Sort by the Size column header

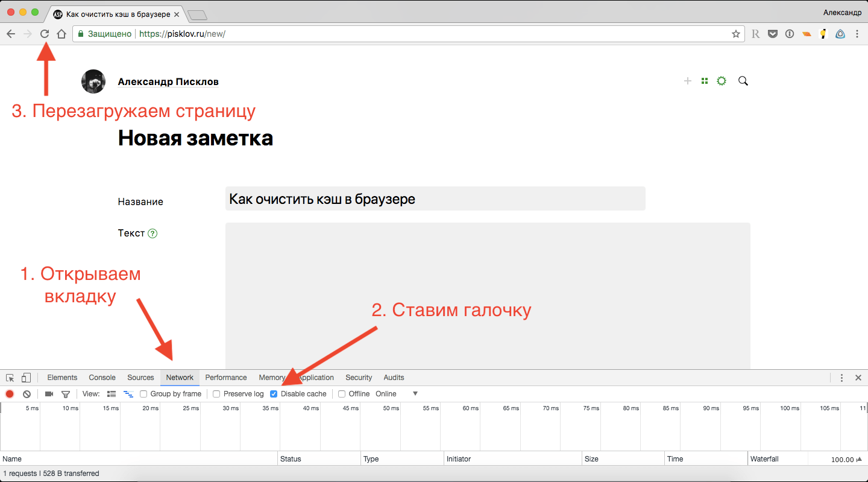coord(623,459)
